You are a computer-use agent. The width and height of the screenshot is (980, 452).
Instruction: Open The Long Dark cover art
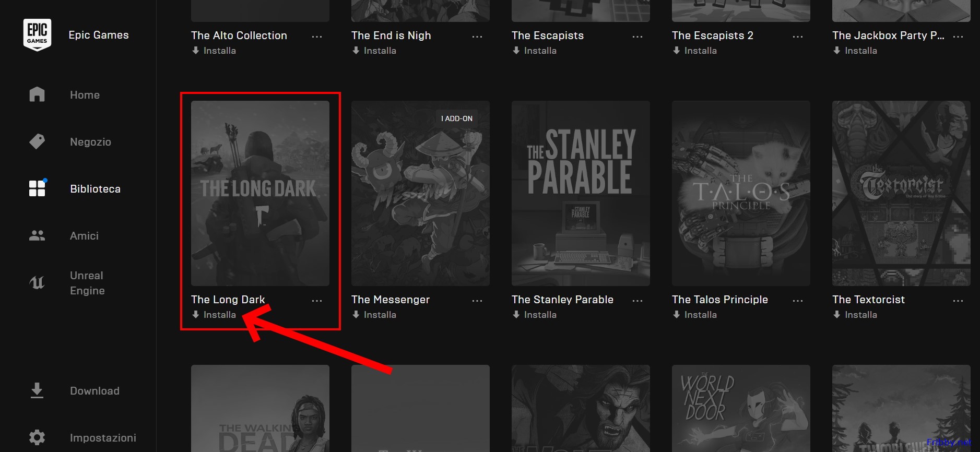pyautogui.click(x=260, y=193)
